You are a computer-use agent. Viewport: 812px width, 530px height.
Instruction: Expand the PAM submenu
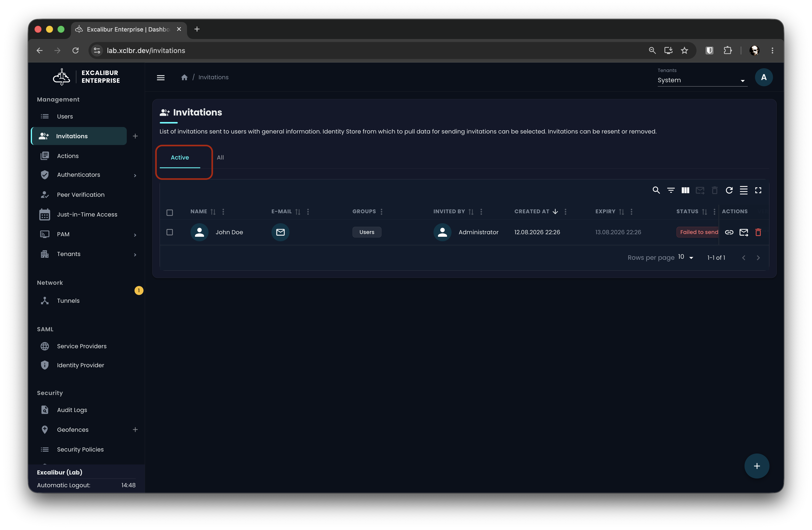(135, 235)
